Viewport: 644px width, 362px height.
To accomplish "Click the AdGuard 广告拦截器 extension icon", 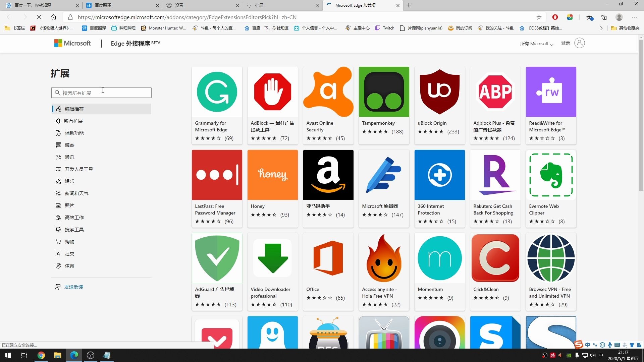I will click(217, 258).
